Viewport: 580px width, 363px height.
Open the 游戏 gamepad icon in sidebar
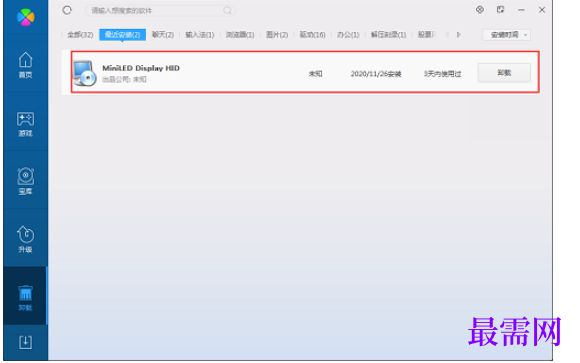click(x=26, y=124)
